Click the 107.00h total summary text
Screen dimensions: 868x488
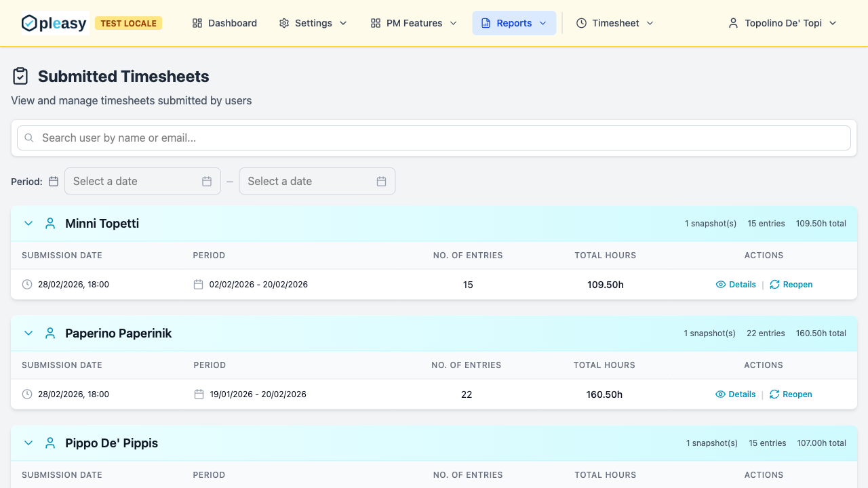(x=822, y=443)
